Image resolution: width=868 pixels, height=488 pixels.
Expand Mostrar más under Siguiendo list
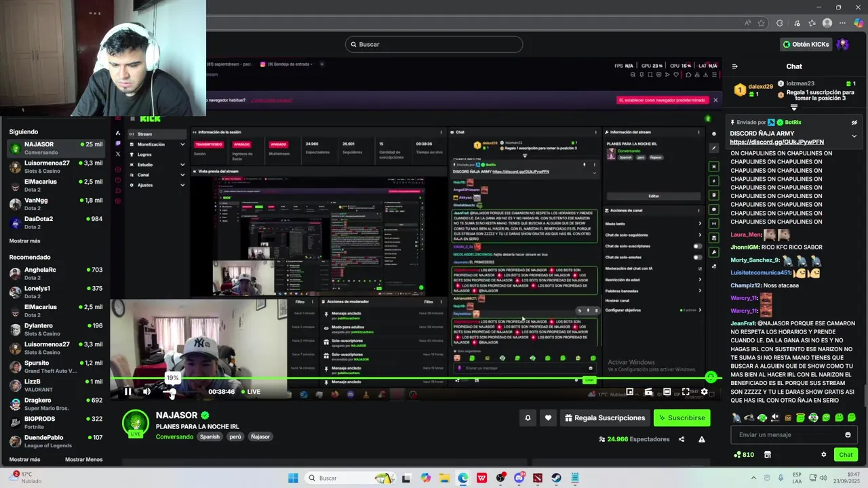[x=24, y=241]
